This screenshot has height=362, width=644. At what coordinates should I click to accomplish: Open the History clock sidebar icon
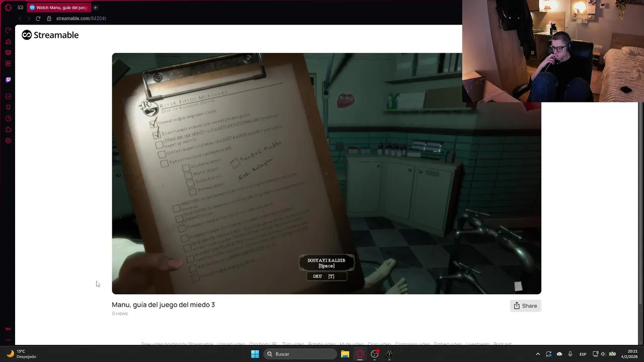[x=8, y=119]
